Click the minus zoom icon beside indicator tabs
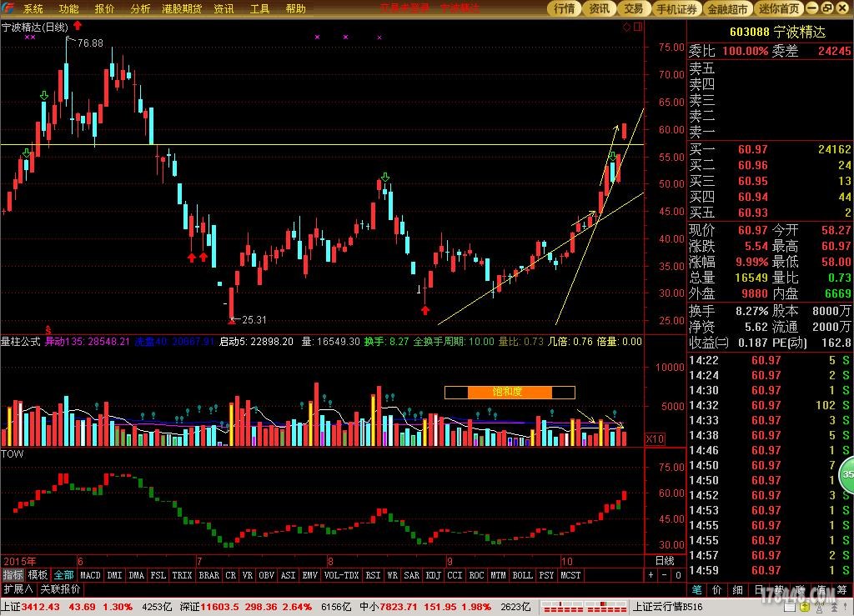The height and width of the screenshot is (616, 854). coord(663,575)
